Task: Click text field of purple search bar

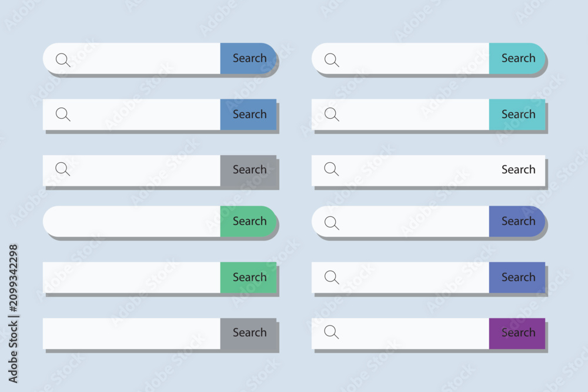Action: (x=400, y=334)
